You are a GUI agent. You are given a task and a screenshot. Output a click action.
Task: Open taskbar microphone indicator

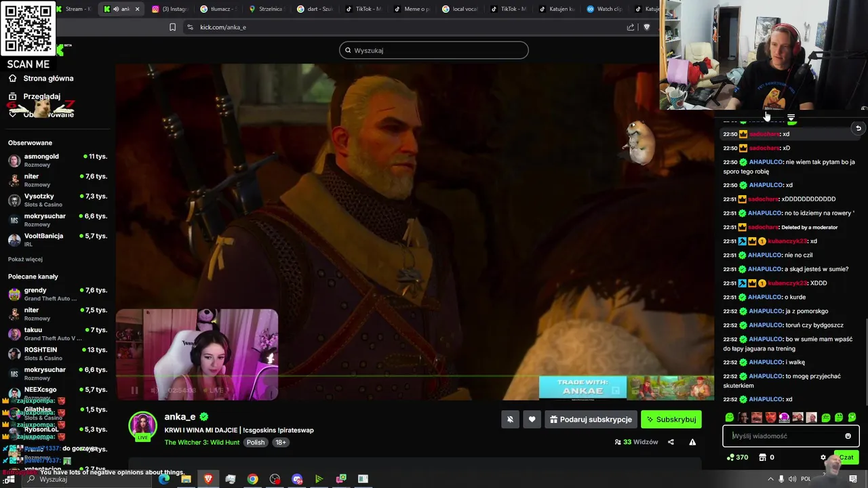(781, 479)
